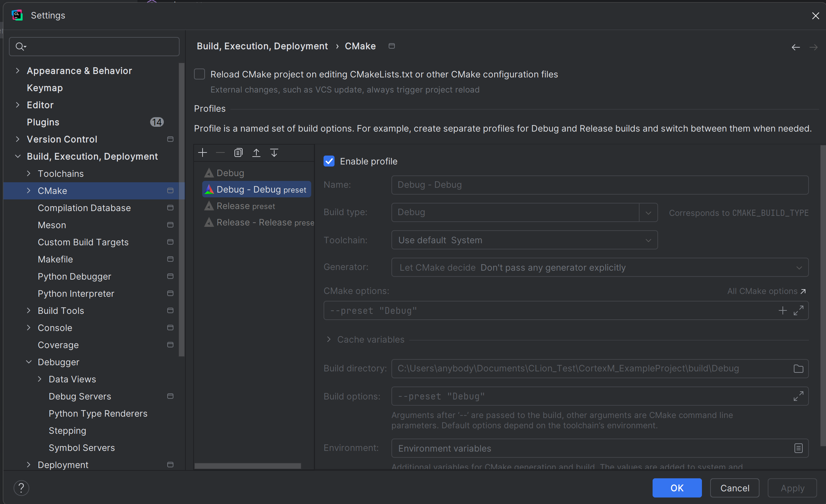Image resolution: width=826 pixels, height=504 pixels.
Task: Enable Reload CMake project on editing checkbox
Action: point(199,74)
